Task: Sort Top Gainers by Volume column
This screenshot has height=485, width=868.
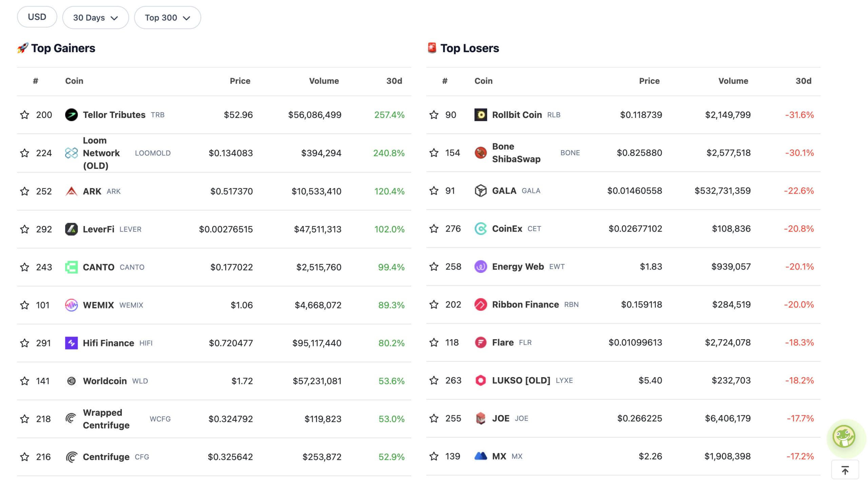Action: pos(324,81)
